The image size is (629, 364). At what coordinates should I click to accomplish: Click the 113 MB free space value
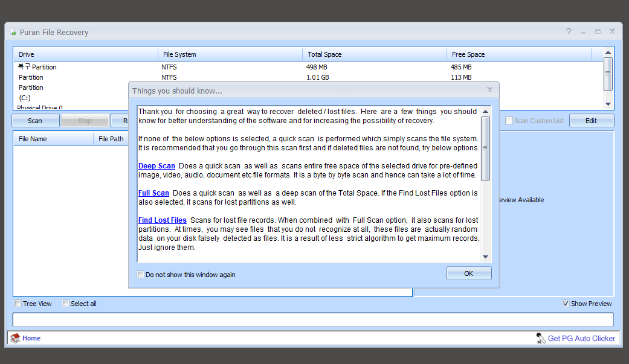[x=461, y=77]
